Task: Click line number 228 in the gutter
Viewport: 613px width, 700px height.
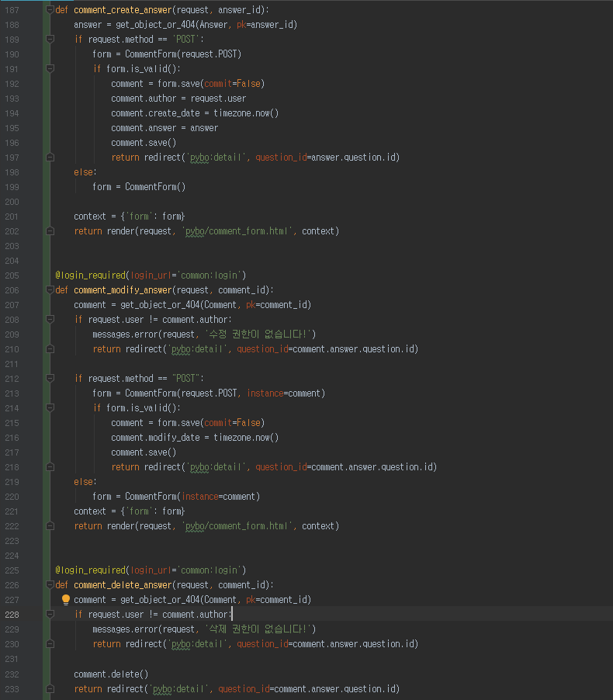Action: [12, 615]
